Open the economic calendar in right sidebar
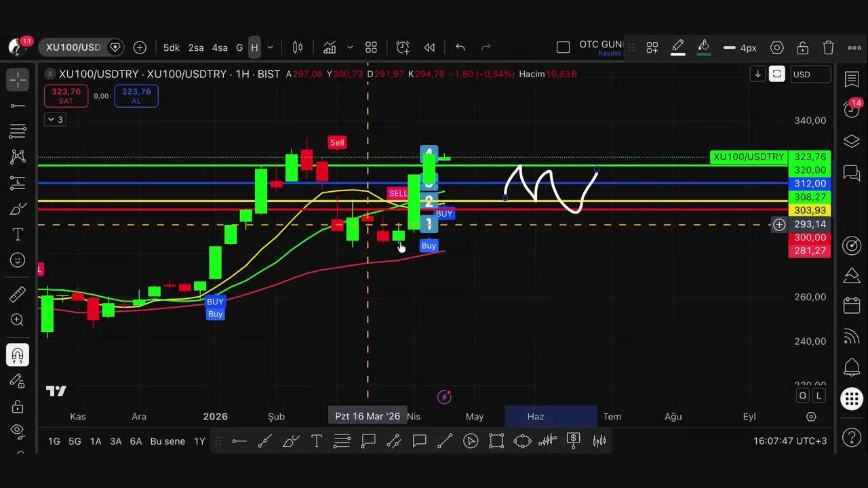 click(x=852, y=306)
